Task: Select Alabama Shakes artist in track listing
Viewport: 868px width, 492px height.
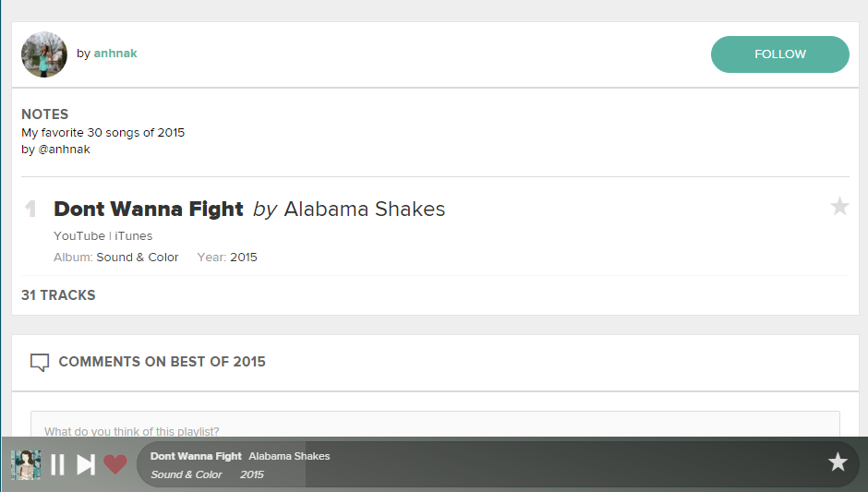Action: tap(364, 210)
